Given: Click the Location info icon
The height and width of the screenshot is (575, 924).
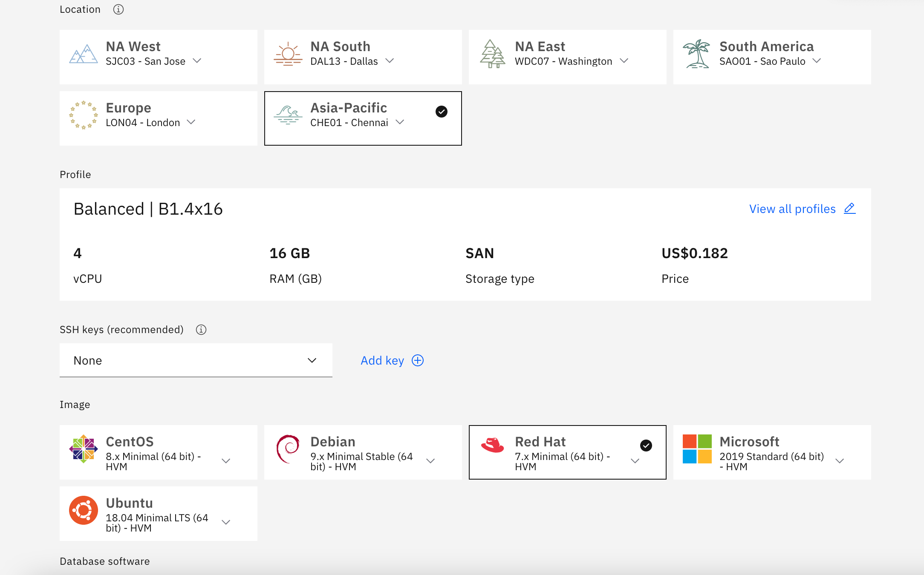Looking at the screenshot, I should pos(118,9).
